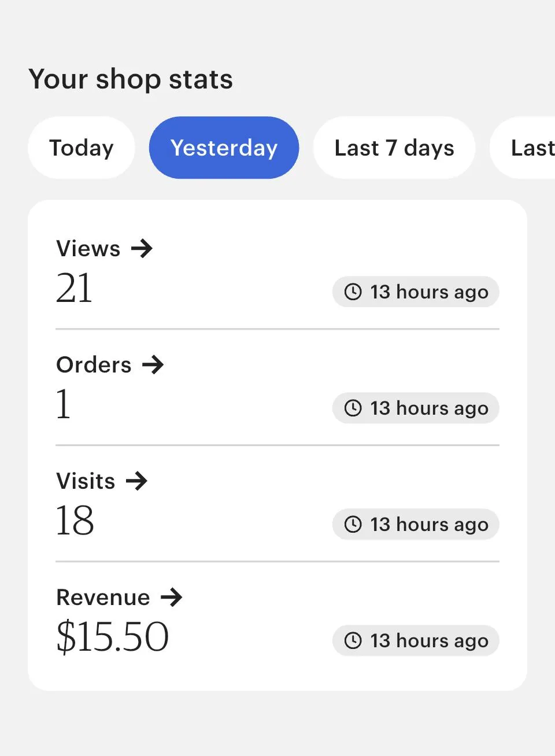Open the Visits arrow icon

coord(137,481)
